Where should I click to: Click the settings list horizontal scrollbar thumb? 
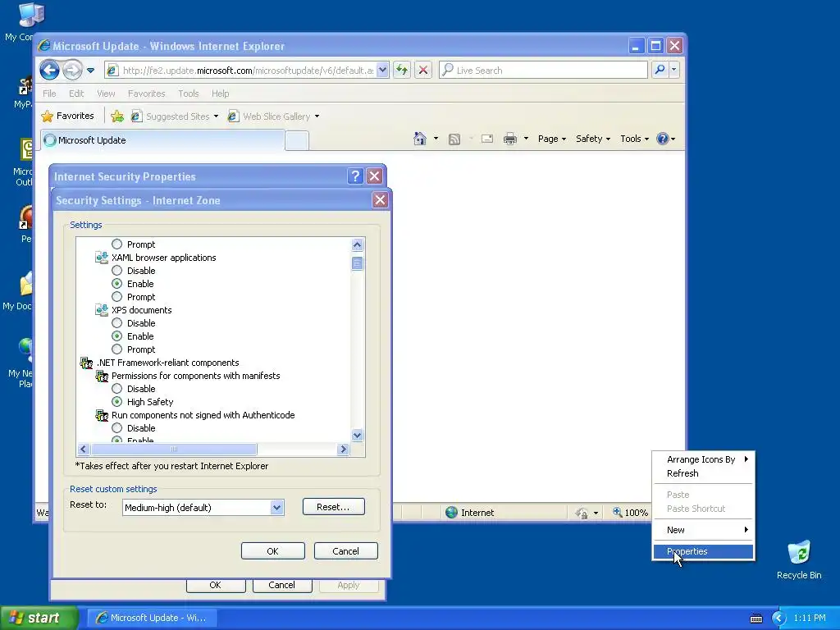point(174,449)
